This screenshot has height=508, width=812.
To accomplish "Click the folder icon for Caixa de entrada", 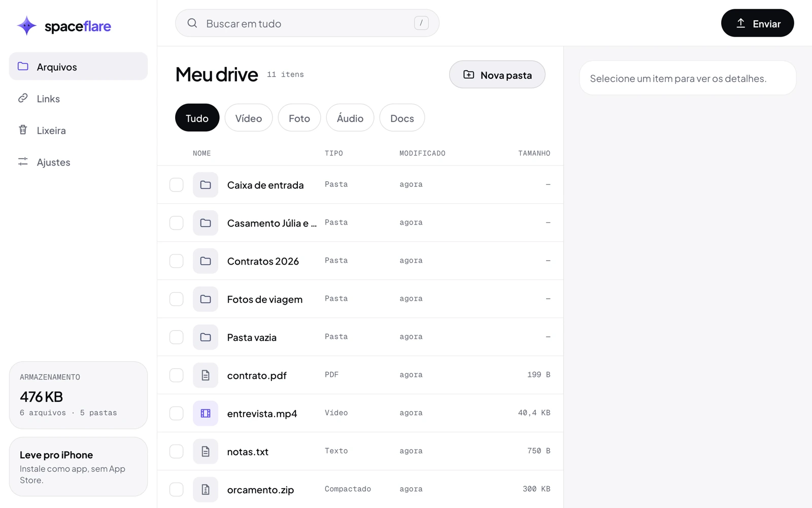I will [206, 185].
